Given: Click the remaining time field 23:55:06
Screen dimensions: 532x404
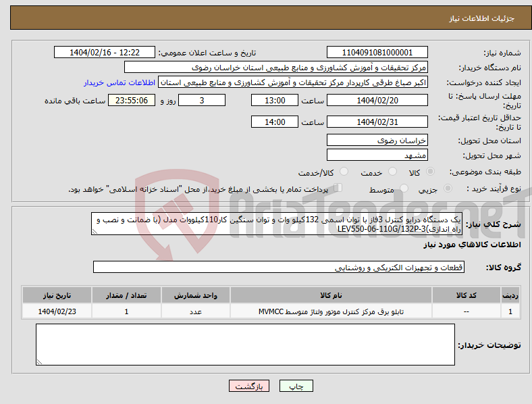Looking at the screenshot, I should (x=132, y=100).
